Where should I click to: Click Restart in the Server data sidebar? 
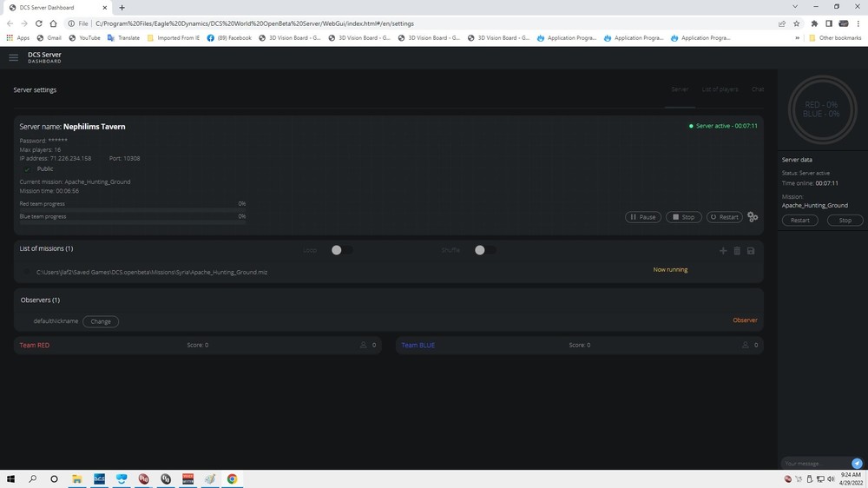click(800, 220)
